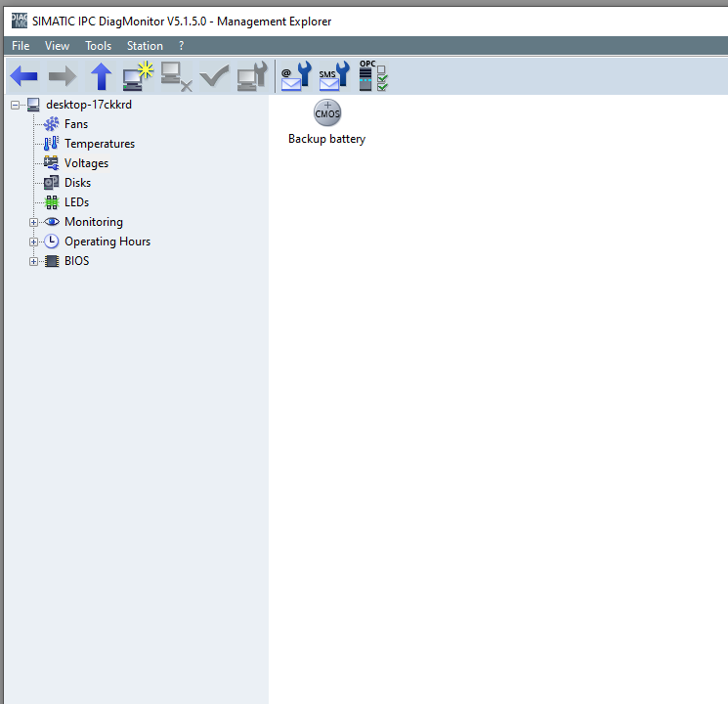Select Voltages text in tree

tap(86, 163)
